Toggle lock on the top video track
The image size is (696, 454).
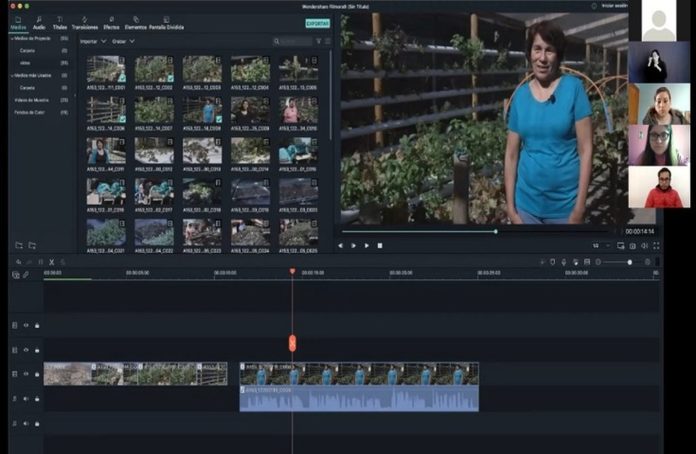(x=37, y=325)
